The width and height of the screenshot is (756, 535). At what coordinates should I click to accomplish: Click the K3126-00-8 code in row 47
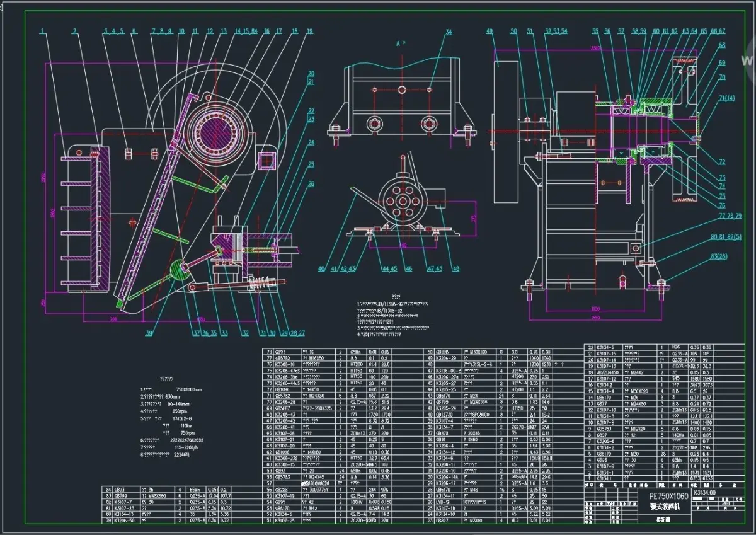pos(449,371)
